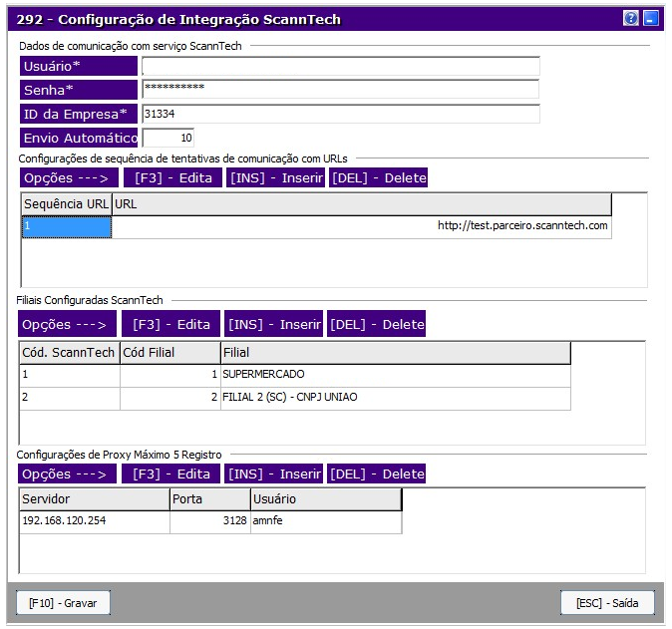Click the Senha password field
Screen dimensions: 672x629
[340, 90]
